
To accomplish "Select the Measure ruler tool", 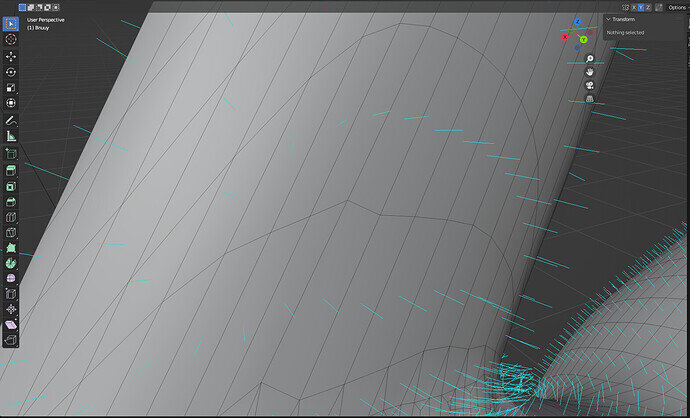I will (x=11, y=136).
